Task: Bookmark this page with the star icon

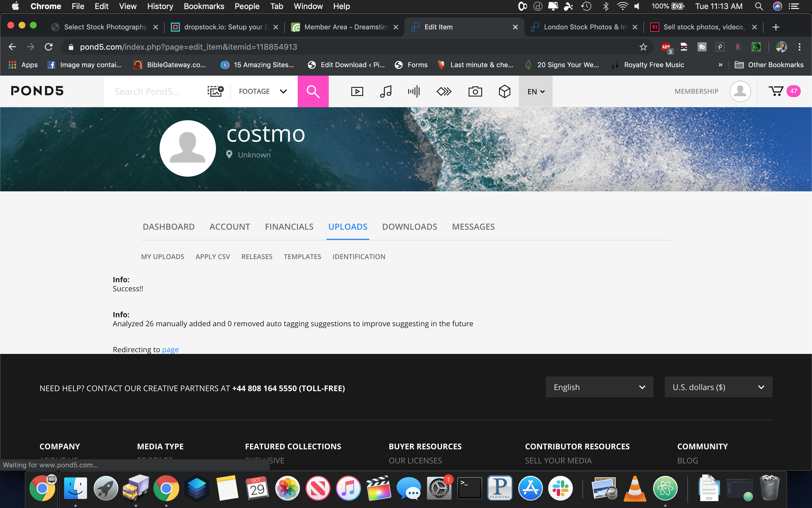Action: [643, 47]
